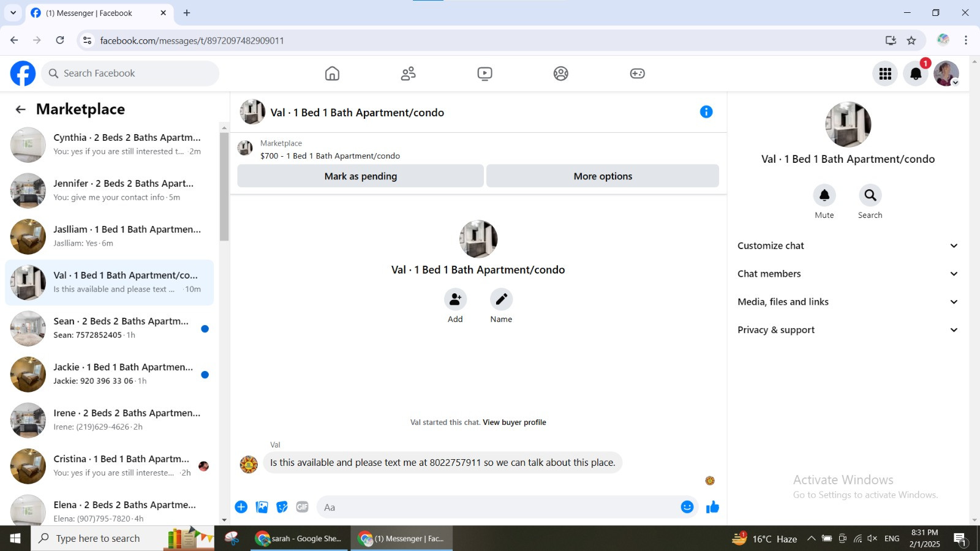980x551 pixels.
Task: Mute this conversation with bell icon
Action: pyautogui.click(x=824, y=195)
